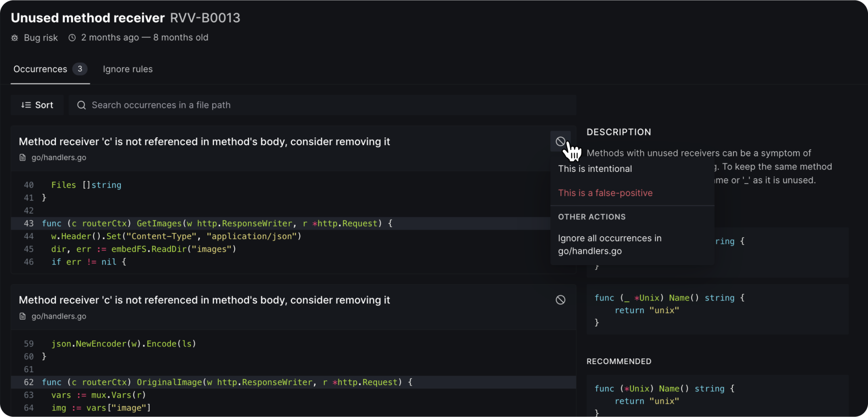Viewport: 868px width, 417px height.
Task: Click second occurrence message title about receiver 'c'
Action: click(204, 300)
